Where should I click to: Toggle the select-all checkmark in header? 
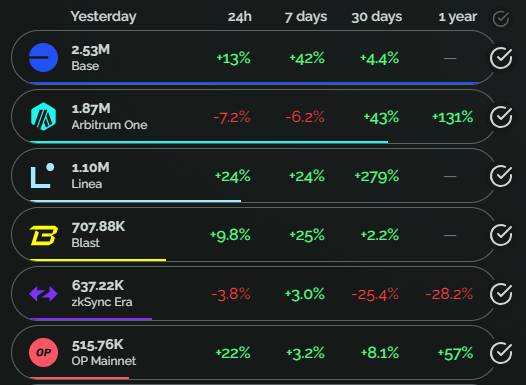(501, 18)
